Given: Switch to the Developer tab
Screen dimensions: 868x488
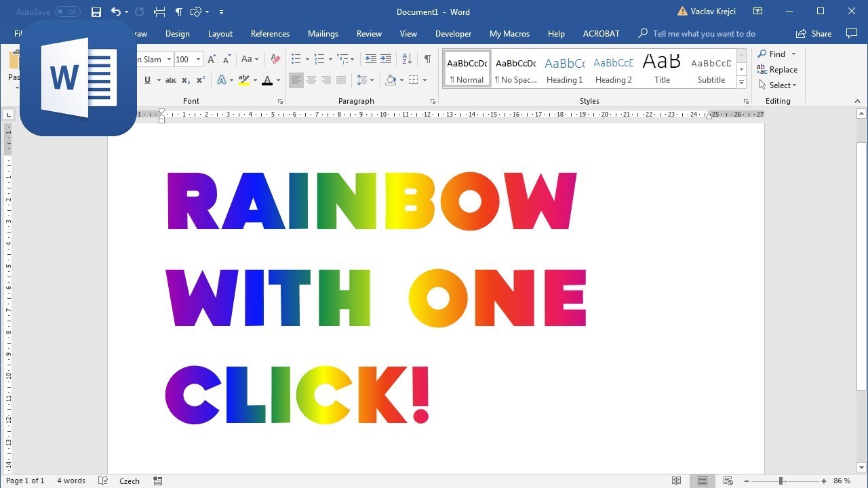Looking at the screenshot, I should (x=453, y=34).
